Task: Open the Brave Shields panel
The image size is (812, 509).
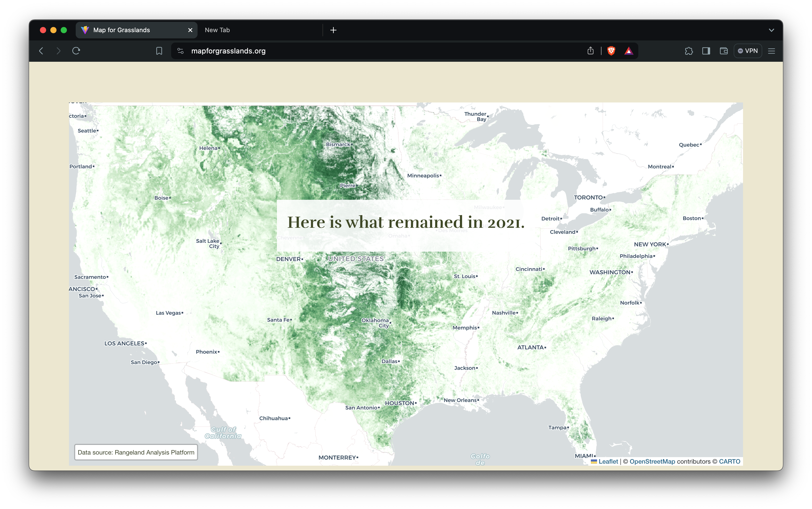Action: (x=611, y=51)
